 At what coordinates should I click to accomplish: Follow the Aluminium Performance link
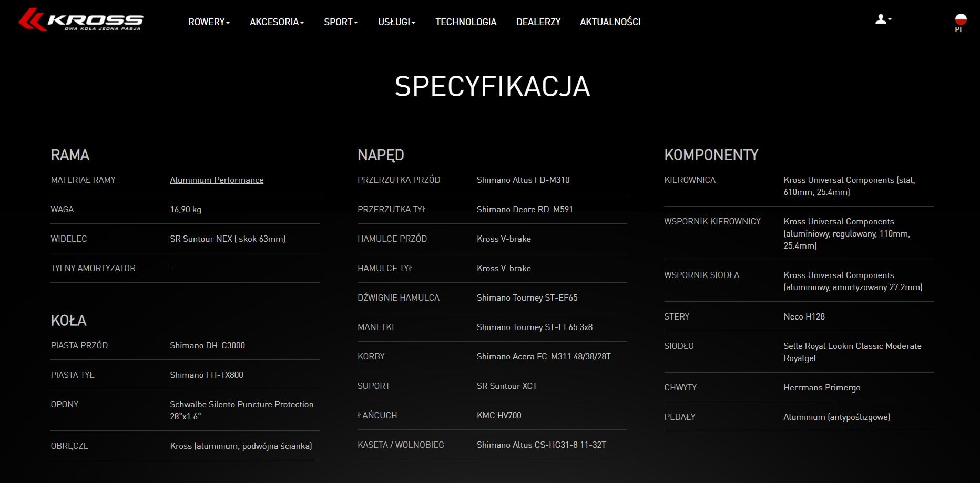pos(217,180)
